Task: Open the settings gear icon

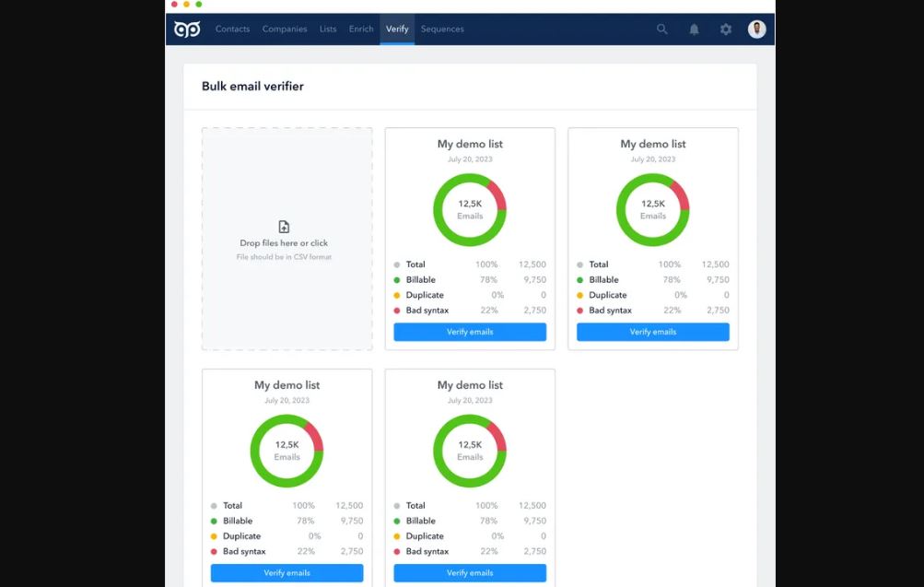Action: [725, 29]
